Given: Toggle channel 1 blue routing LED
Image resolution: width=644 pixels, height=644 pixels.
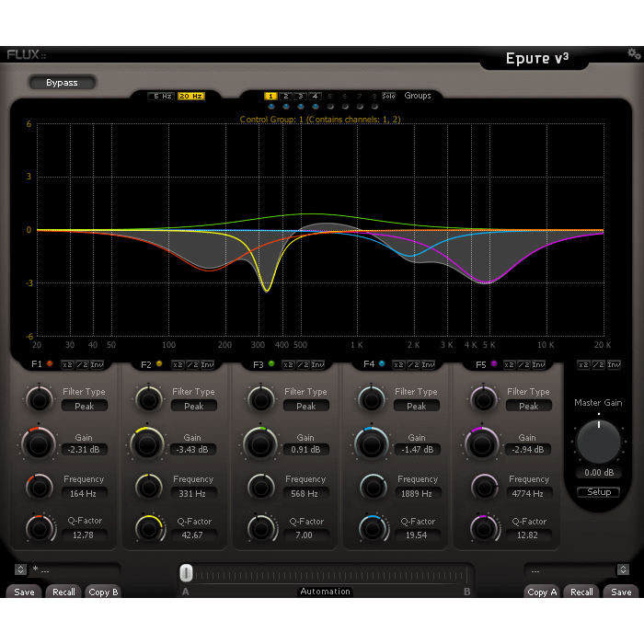Looking at the screenshot, I should pos(271,107).
